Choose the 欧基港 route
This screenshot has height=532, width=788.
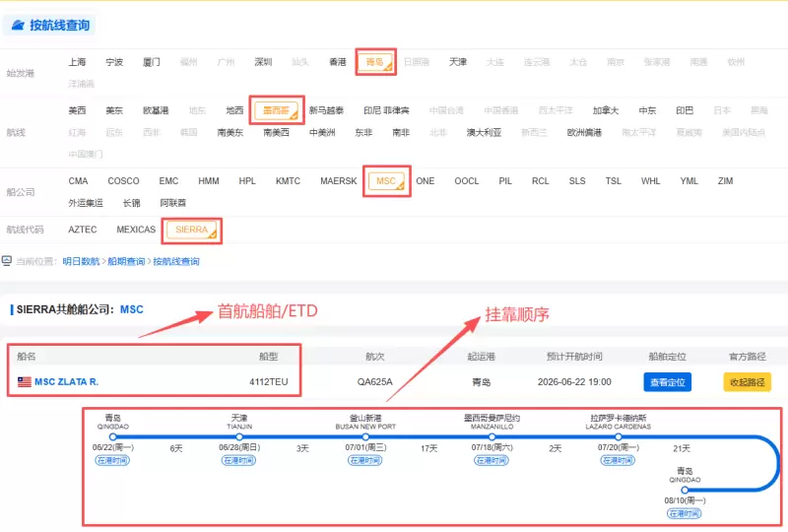[156, 110]
